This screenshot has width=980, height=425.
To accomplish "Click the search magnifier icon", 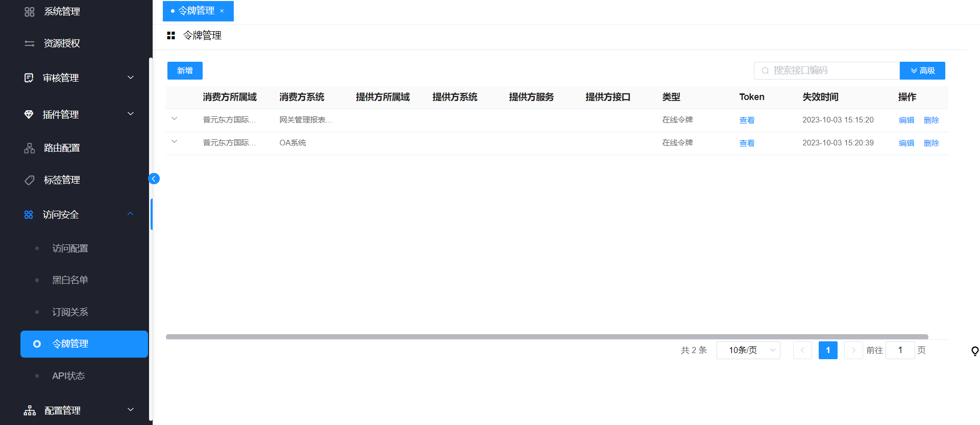I will 765,71.
